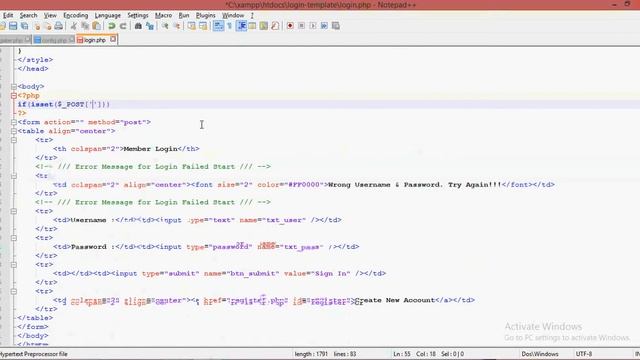
Task: Click the green Undo arrow
Action: coord(111,26)
